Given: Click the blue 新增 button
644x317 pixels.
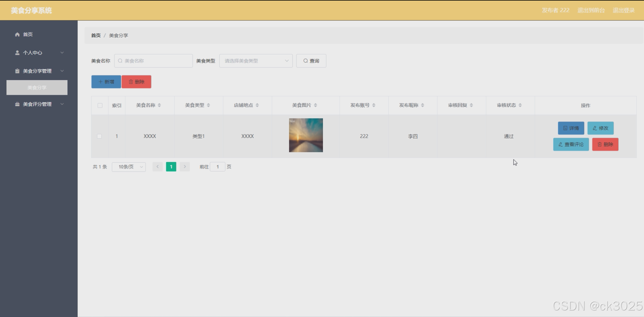Looking at the screenshot, I should 106,82.
